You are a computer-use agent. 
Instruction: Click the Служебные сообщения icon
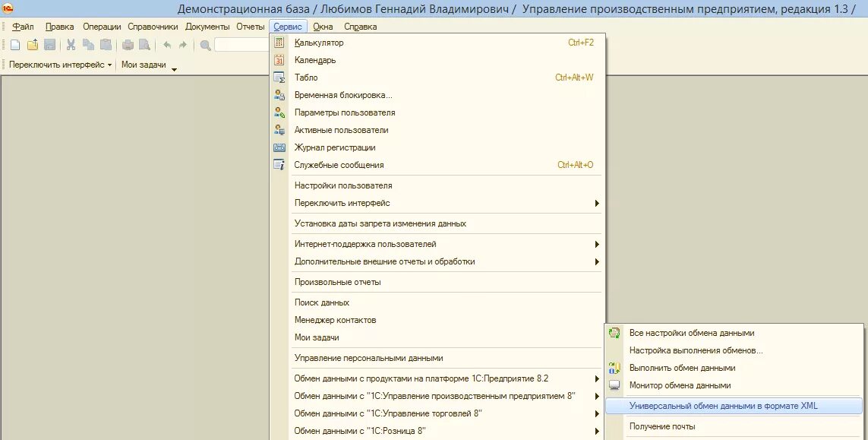[x=279, y=165]
